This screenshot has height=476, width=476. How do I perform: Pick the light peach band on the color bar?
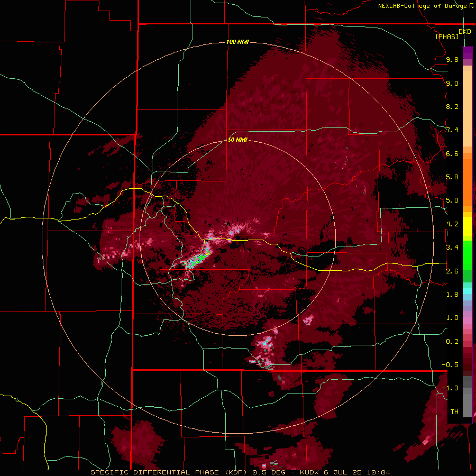467,109
